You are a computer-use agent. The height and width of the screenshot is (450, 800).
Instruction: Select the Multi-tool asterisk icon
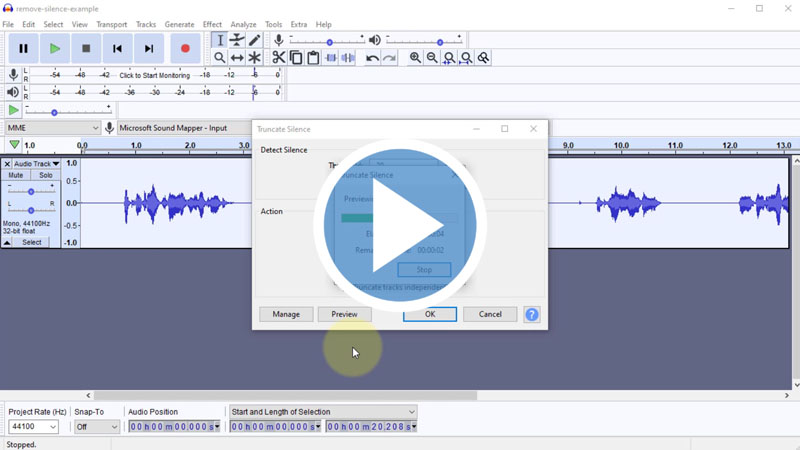(x=254, y=58)
